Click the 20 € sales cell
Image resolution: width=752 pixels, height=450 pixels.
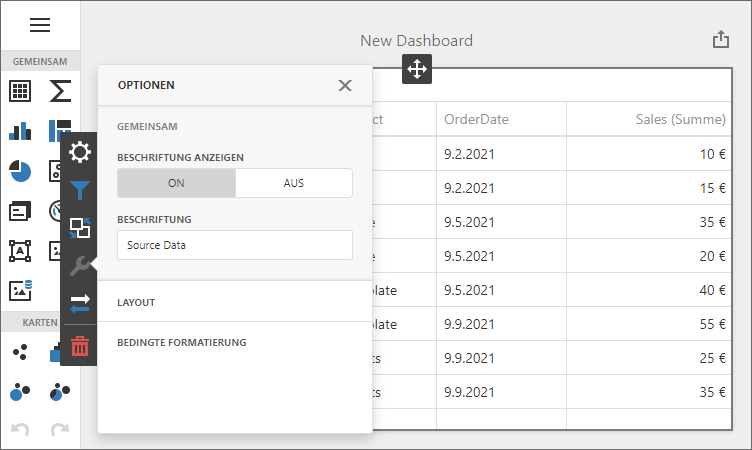(x=648, y=256)
